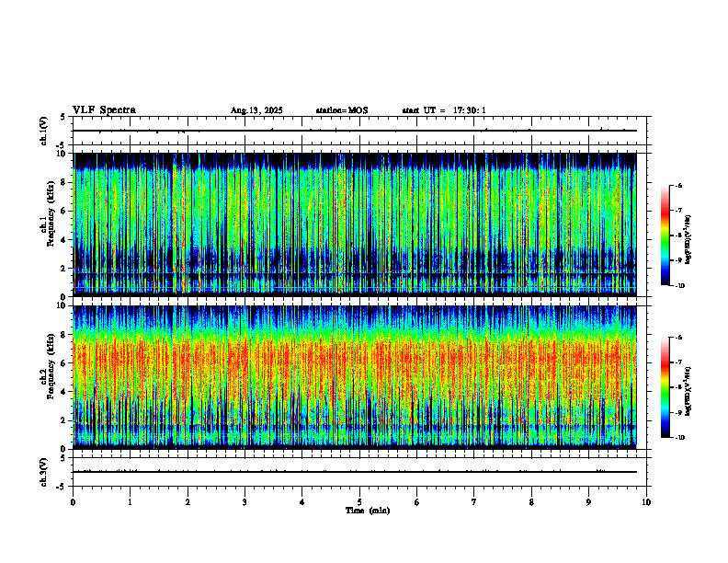Click the ch.1 voltage waveform strip
The height and width of the screenshot is (563, 728).
[x=359, y=131]
